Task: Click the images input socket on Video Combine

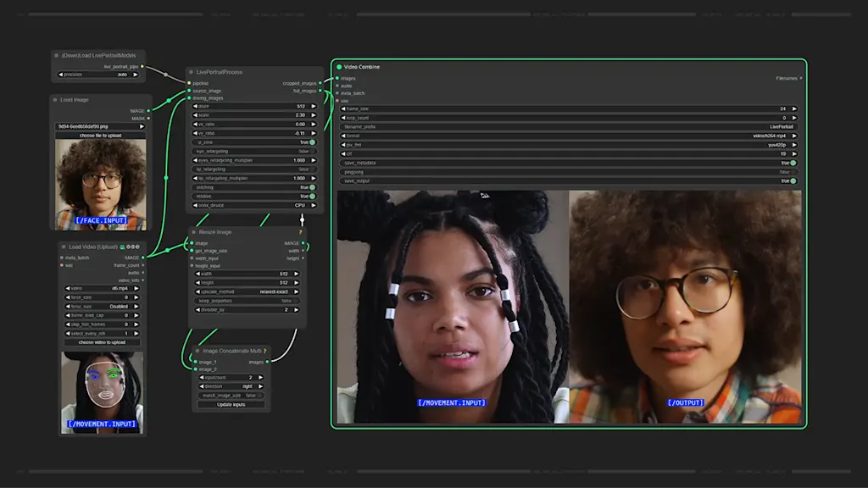Action: pos(337,78)
